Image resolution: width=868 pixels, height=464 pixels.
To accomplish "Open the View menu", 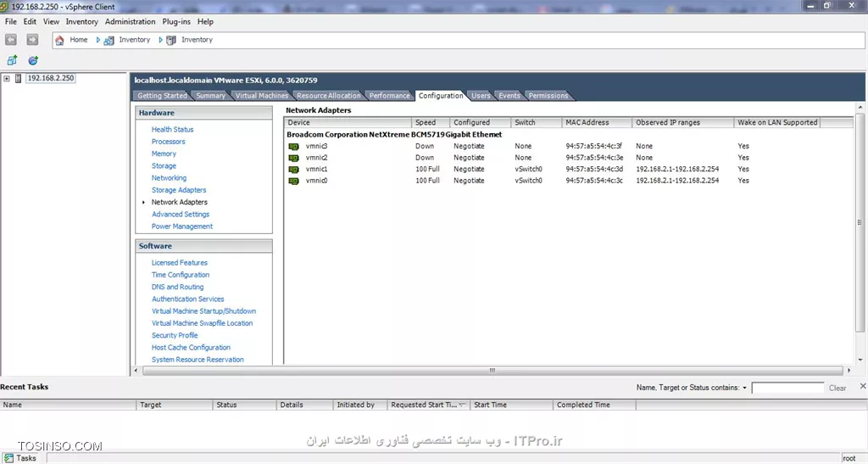I will (51, 21).
